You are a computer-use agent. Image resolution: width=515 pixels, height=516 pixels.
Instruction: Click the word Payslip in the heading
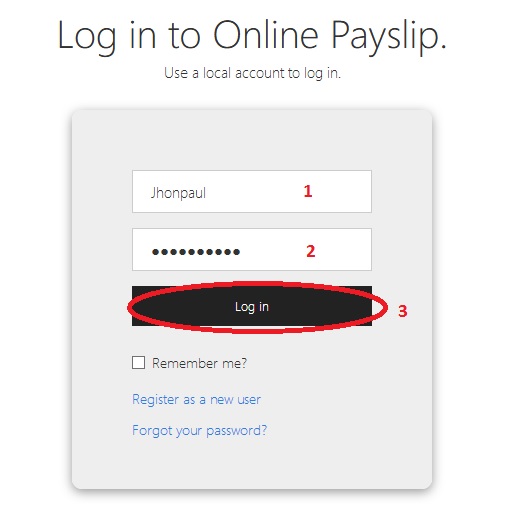389,37
